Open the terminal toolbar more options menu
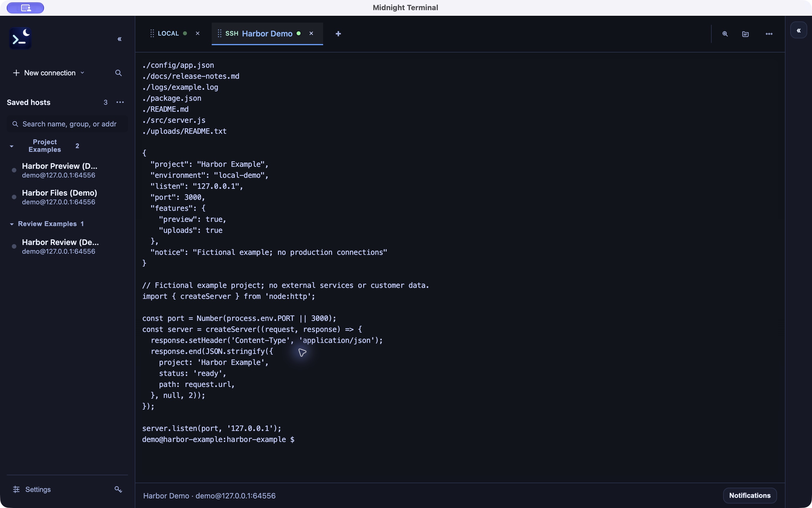The image size is (812, 508). (x=769, y=34)
